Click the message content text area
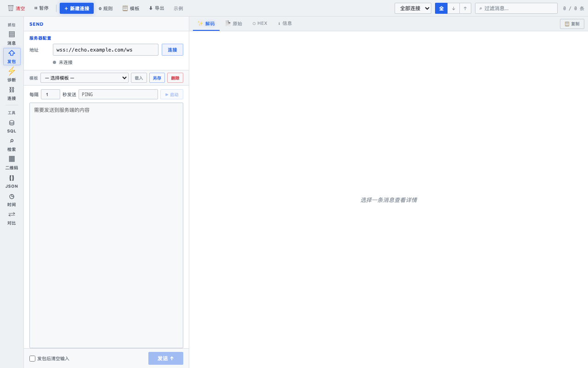Screen dimensions: 588x368 pyautogui.click(x=106, y=225)
